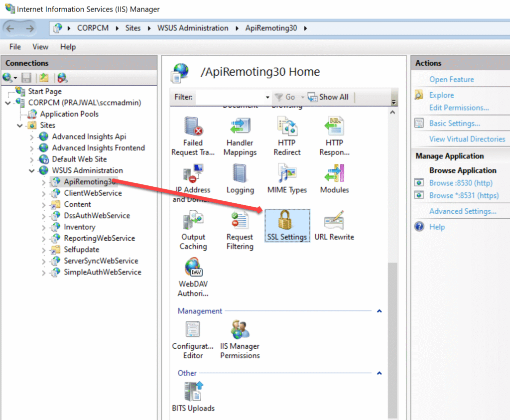510x420 pixels.
Task: Select the SSL Settings padlock icon
Action: point(285,220)
